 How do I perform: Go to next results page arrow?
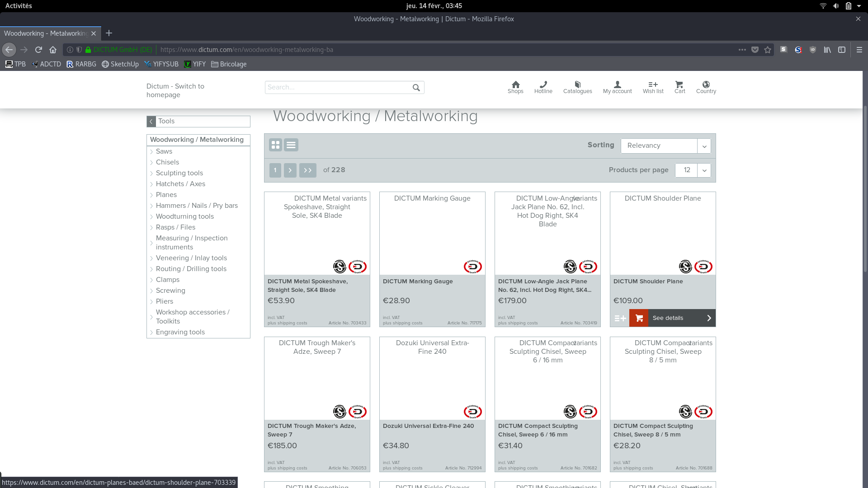(290, 170)
